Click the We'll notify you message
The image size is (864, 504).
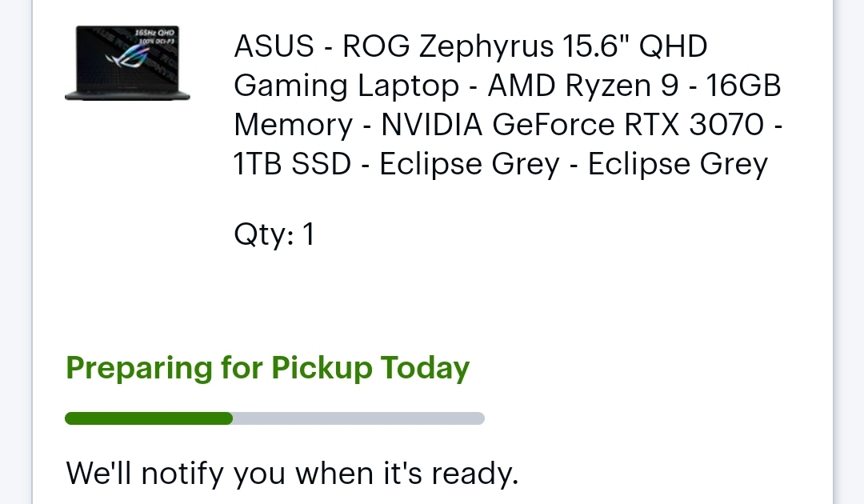[x=292, y=474]
